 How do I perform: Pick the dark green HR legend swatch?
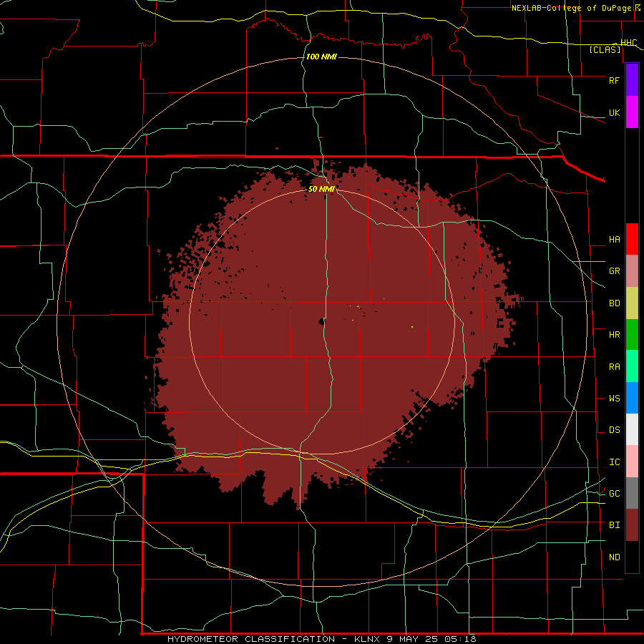[x=632, y=335]
